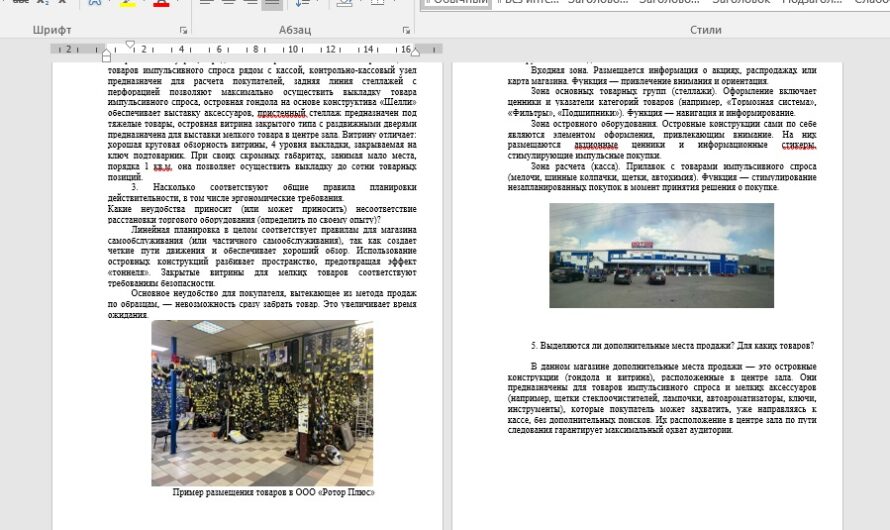Click the underlined word «пристенный»
The height and width of the screenshot is (530, 890).
point(282,113)
